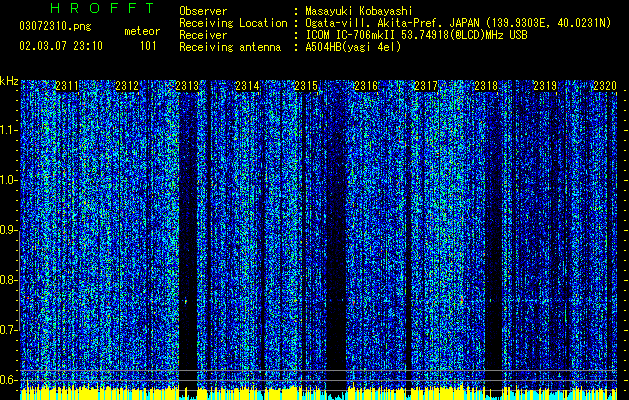Click the 2314 time marker
The height and width of the screenshot is (400, 629).
[x=247, y=86]
